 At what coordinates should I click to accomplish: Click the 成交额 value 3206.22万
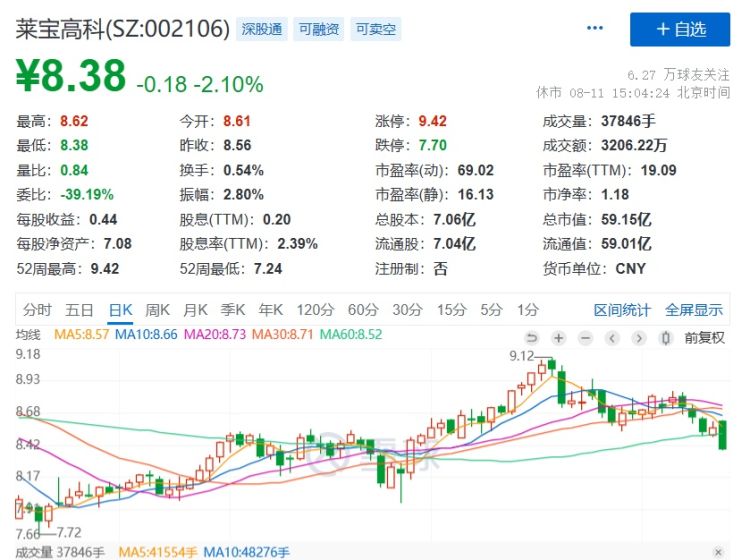[634, 145]
